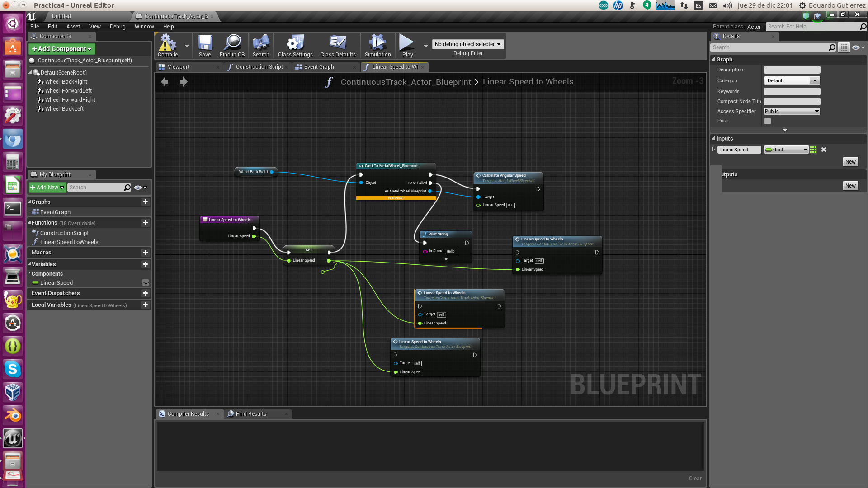Open Find in CB toolbar icon

[x=232, y=45]
